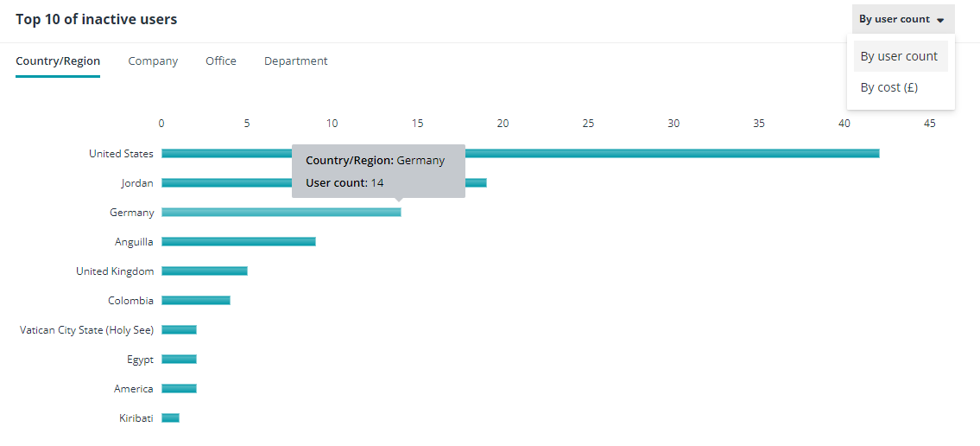Click the Top 10 of inactive users heading
980x446 pixels.
coord(97,19)
